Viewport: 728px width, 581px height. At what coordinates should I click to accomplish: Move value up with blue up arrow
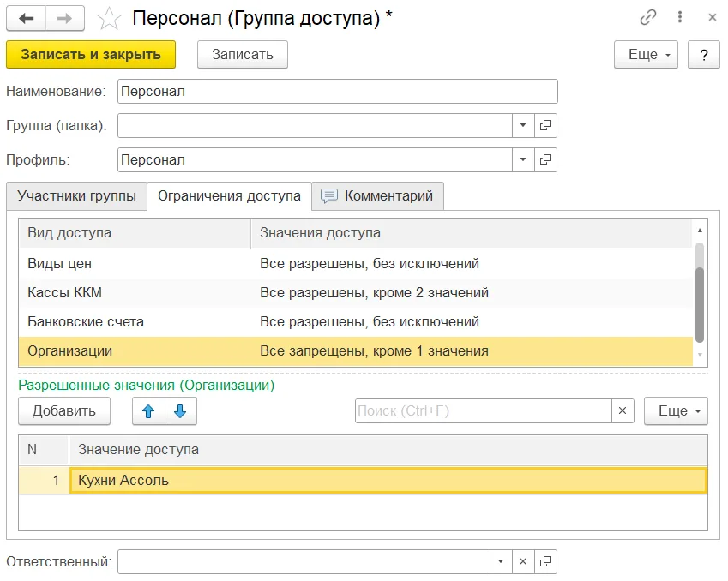(x=148, y=411)
